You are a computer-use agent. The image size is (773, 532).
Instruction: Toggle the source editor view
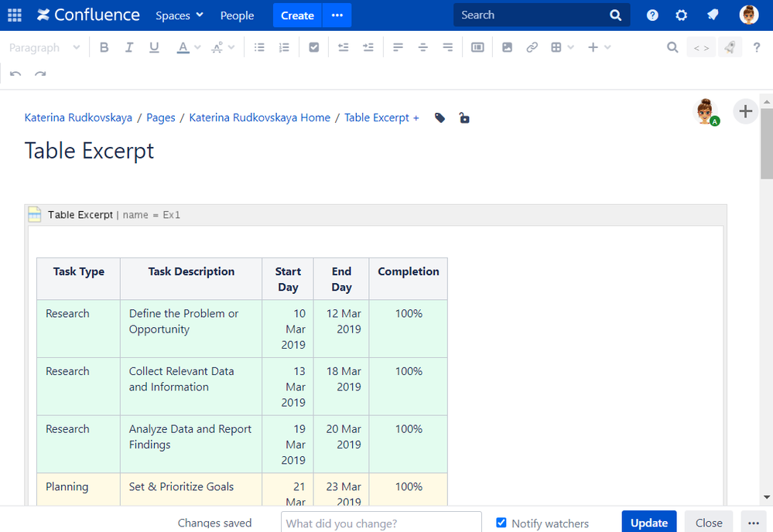700,48
